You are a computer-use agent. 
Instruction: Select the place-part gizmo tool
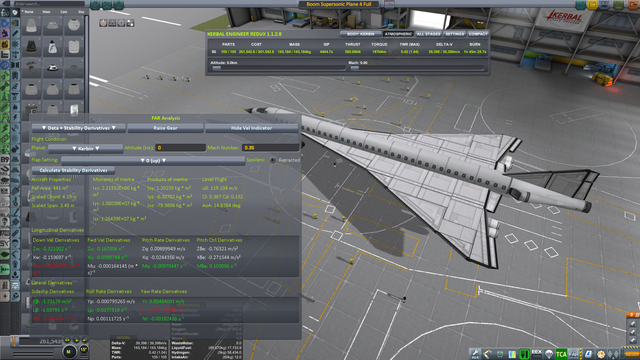[x=103, y=23]
